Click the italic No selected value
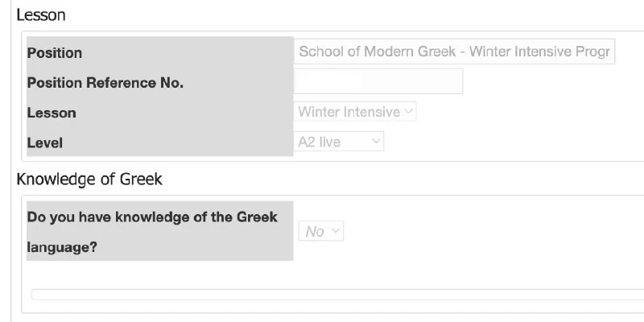 (315, 232)
